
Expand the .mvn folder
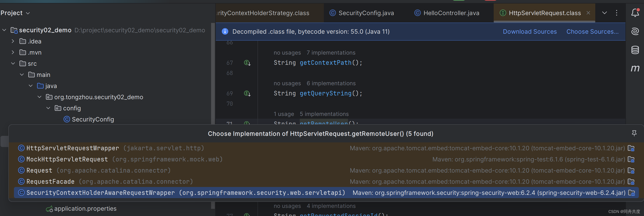(13, 52)
